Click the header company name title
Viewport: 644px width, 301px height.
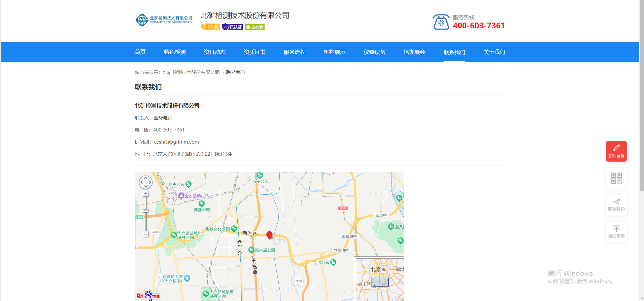tap(245, 15)
